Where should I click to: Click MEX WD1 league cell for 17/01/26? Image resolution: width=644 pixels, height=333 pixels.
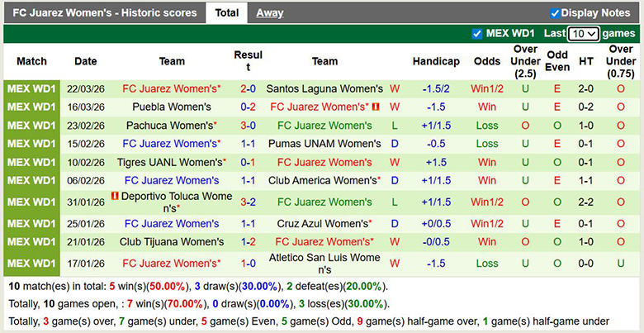click(x=31, y=264)
